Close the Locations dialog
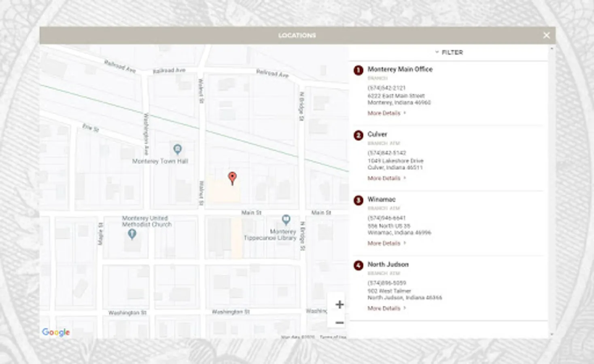Image resolution: width=594 pixels, height=364 pixels. pos(546,35)
